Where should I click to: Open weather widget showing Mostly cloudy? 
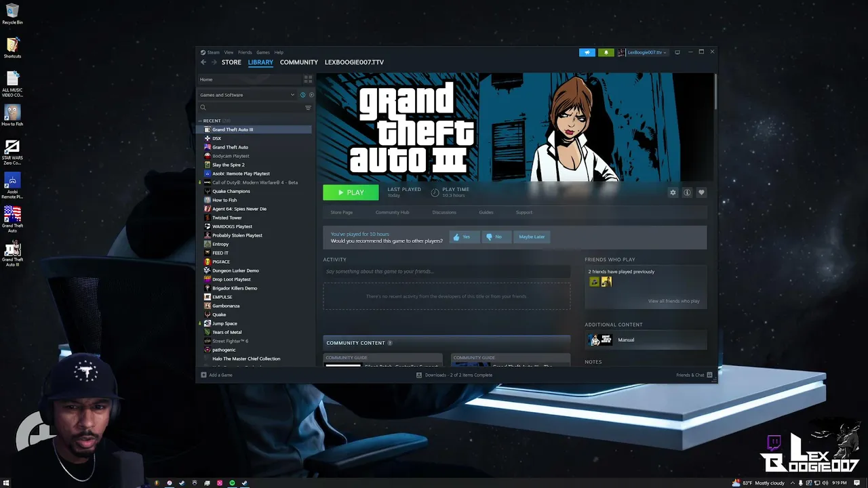point(758,483)
